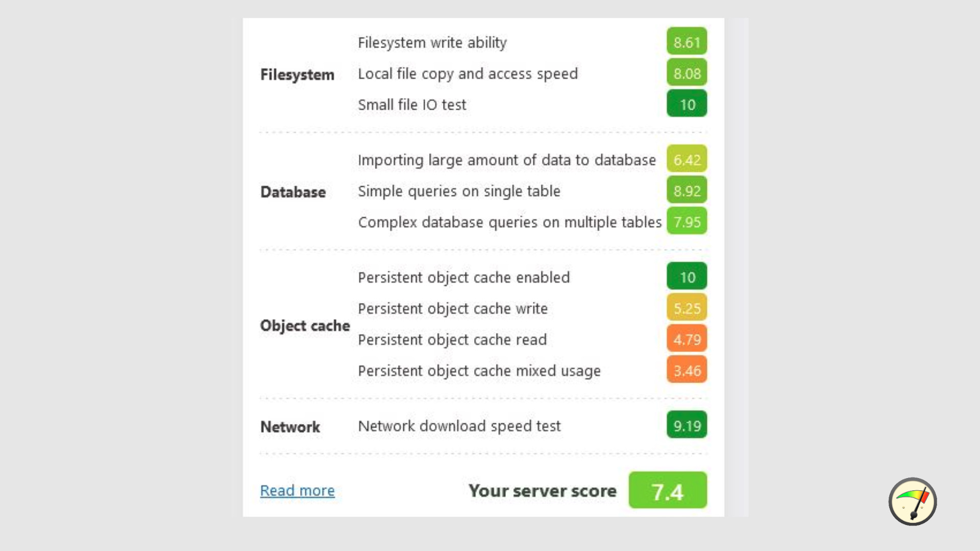The height and width of the screenshot is (551, 980).
Task: Click the green 7.4 server score button
Action: pos(667,490)
